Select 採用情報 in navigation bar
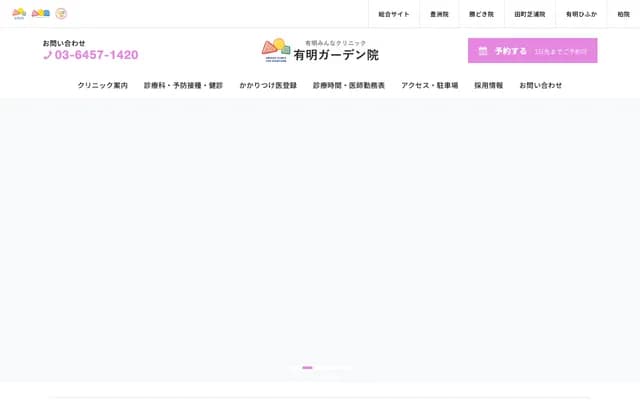The height and width of the screenshot is (400, 640). [x=489, y=86]
